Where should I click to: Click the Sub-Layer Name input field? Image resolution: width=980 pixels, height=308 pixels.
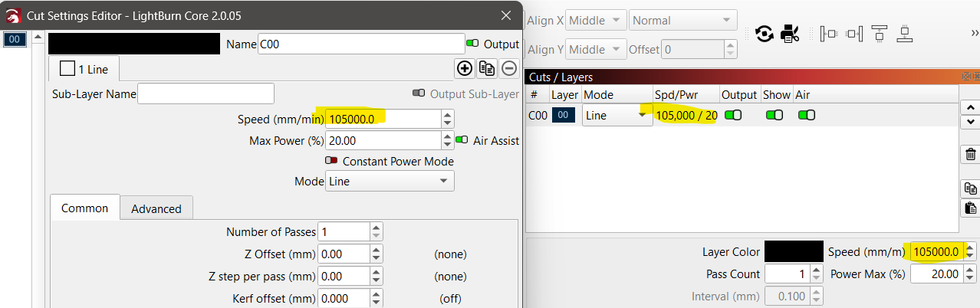click(x=206, y=93)
